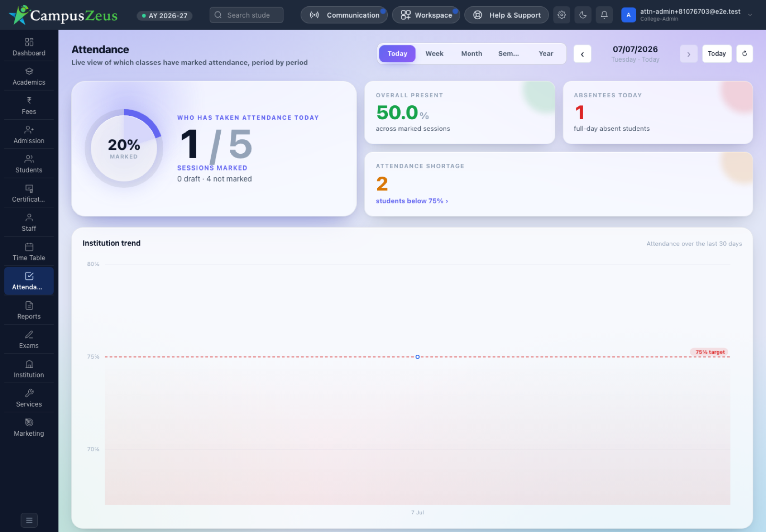Open Institution sidebar item

[x=29, y=368]
